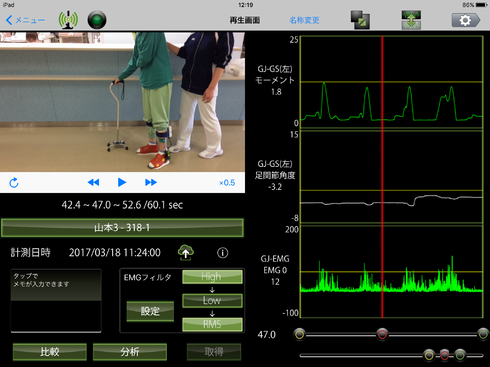Viewport: 490px width, 367px height.
Task: Go back to メニュー
Action: point(25,20)
